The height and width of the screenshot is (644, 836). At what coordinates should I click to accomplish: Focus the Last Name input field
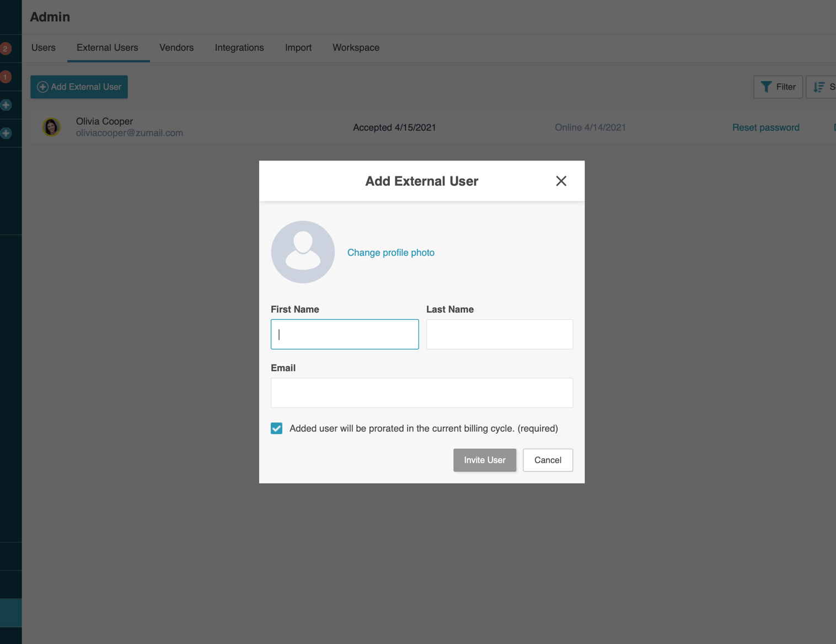pyautogui.click(x=499, y=334)
